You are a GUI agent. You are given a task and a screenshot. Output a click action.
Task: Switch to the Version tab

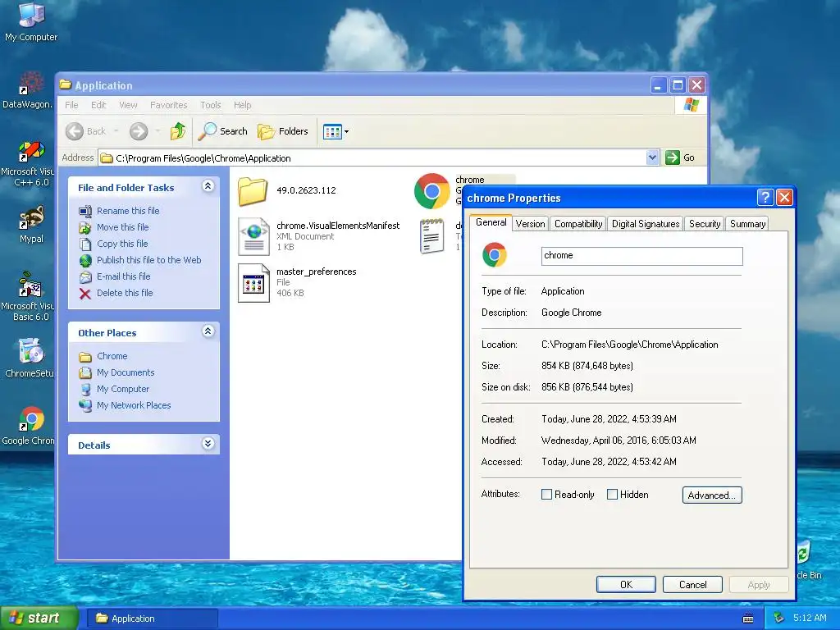[530, 224]
